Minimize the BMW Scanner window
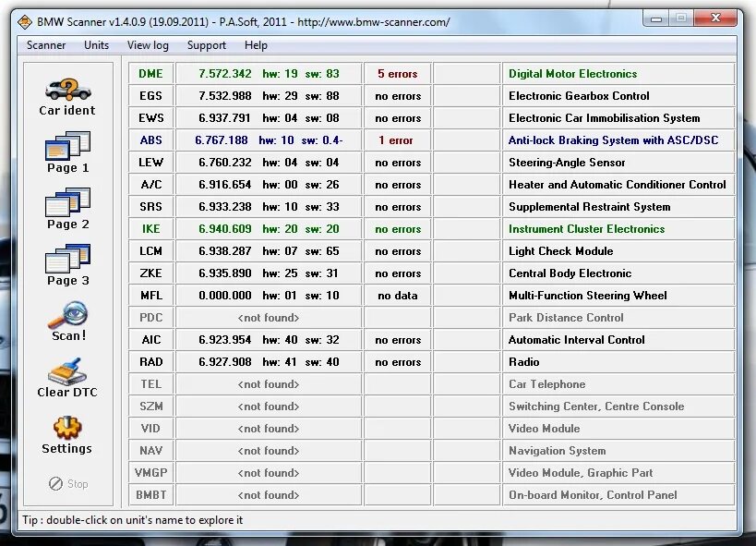The width and height of the screenshot is (756, 546). coord(656,18)
